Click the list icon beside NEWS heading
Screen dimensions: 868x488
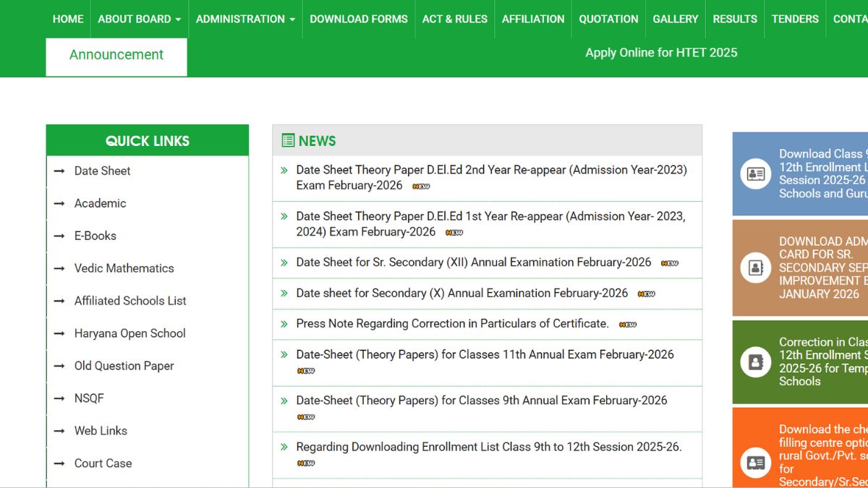pyautogui.click(x=288, y=141)
